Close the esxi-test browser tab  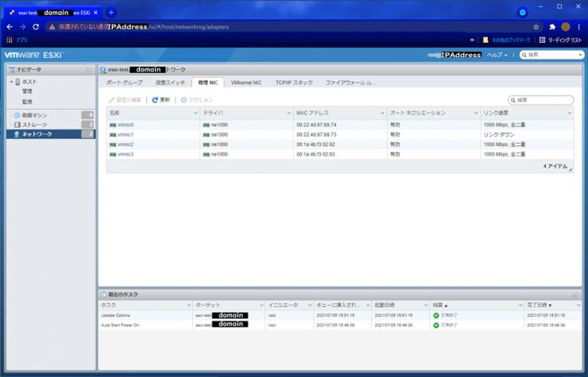(x=95, y=13)
